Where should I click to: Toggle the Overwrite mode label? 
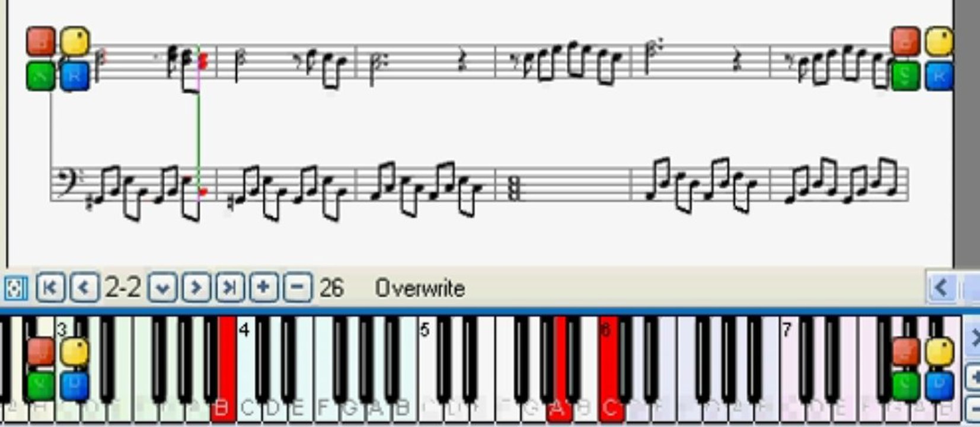[420, 288]
